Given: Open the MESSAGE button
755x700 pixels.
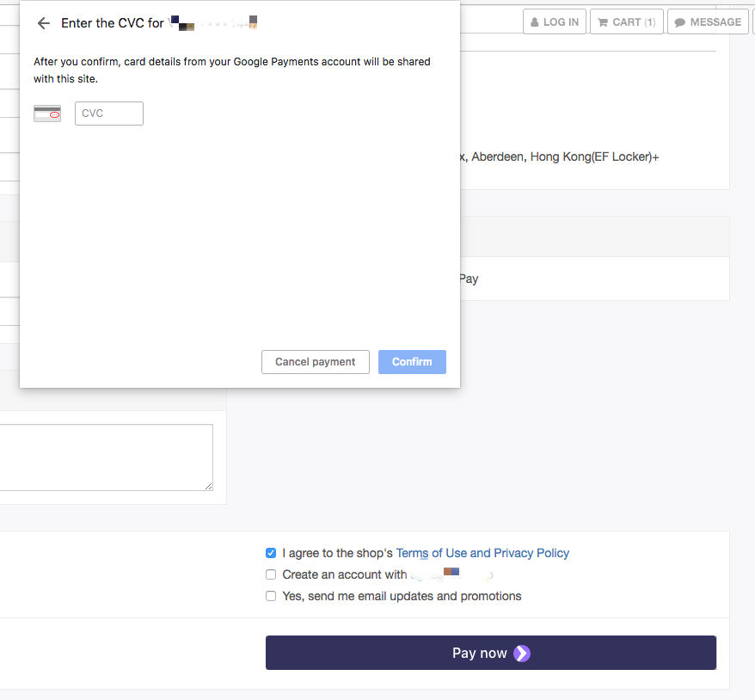Looking at the screenshot, I should (x=708, y=22).
